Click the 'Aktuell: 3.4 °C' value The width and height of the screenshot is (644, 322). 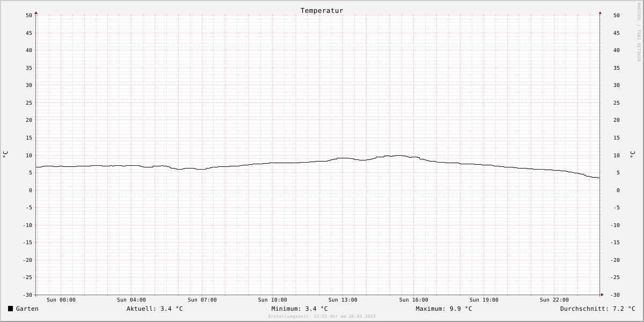coord(155,309)
